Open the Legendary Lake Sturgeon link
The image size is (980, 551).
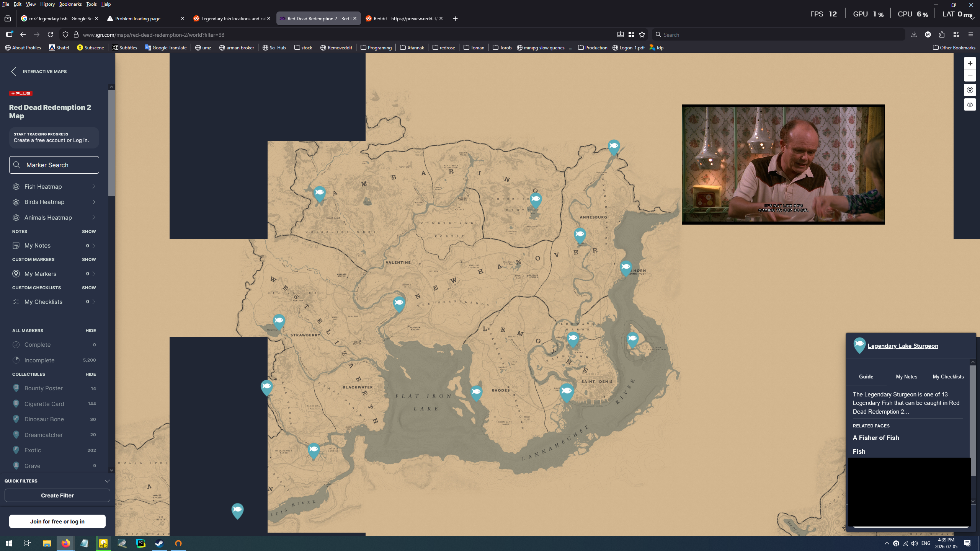pyautogui.click(x=903, y=346)
